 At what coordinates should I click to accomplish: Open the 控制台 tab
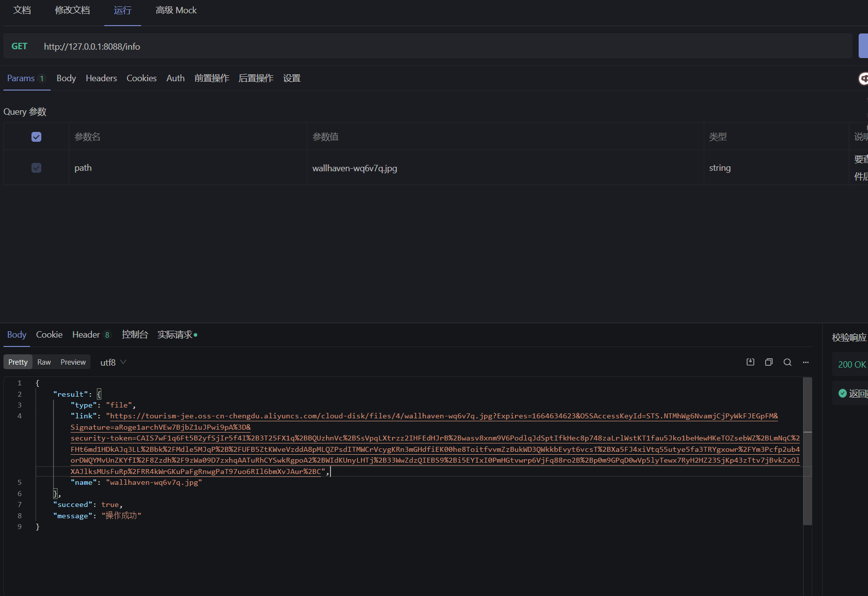(x=135, y=334)
